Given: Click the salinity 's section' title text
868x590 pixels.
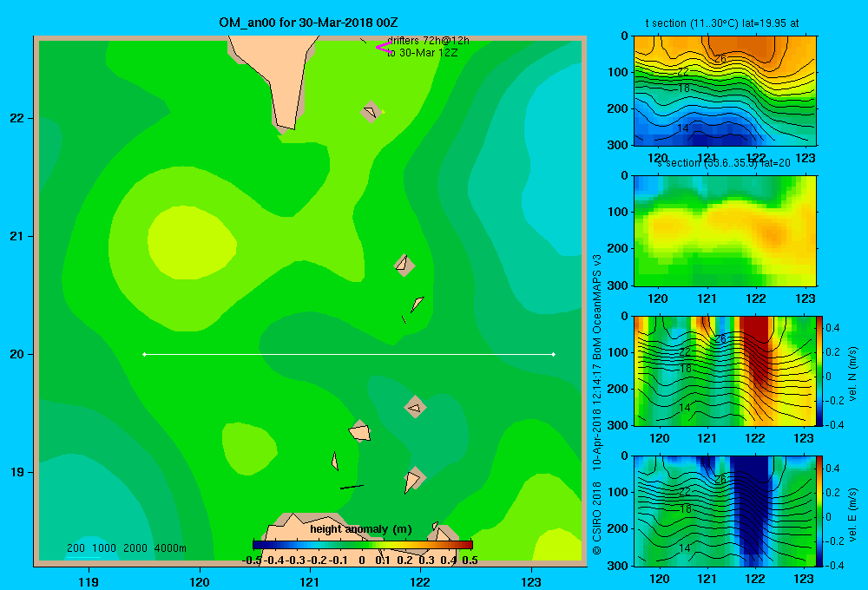Looking at the screenshot, I should tap(724, 163).
